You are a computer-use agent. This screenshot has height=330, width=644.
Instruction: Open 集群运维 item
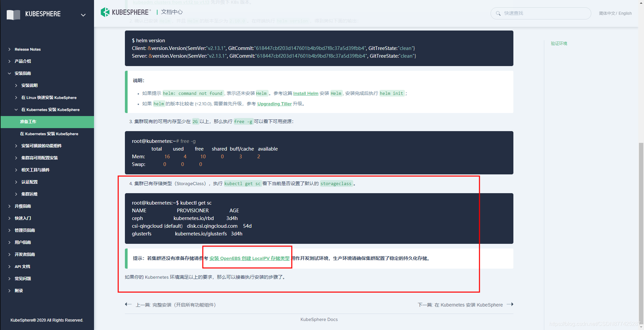(x=30, y=194)
